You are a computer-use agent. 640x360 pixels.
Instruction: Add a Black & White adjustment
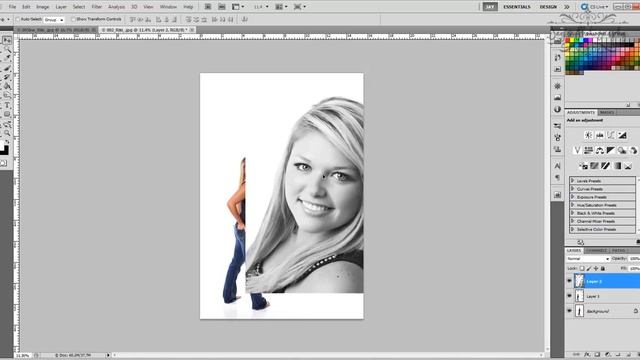(x=611, y=151)
